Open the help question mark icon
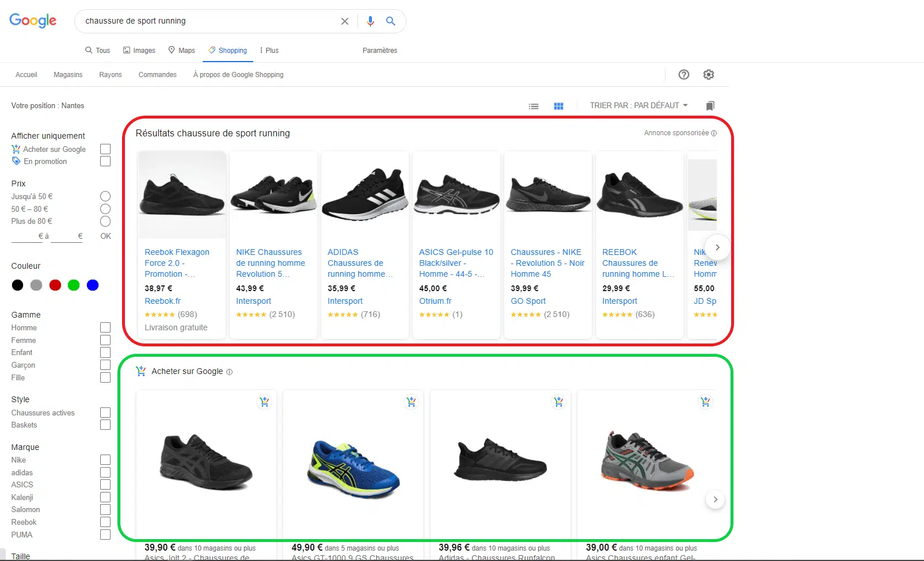The height and width of the screenshot is (561, 924). (x=683, y=75)
